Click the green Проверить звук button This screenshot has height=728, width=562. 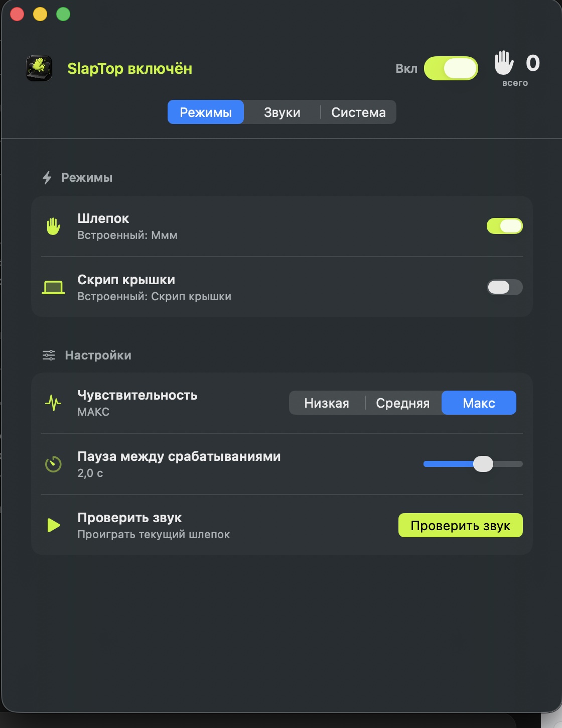(x=461, y=525)
